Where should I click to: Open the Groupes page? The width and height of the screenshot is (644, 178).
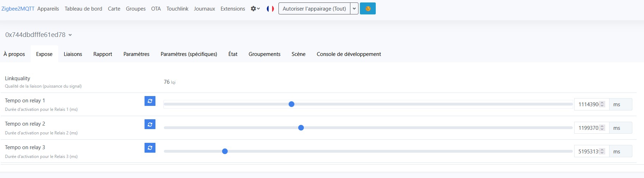(x=136, y=9)
